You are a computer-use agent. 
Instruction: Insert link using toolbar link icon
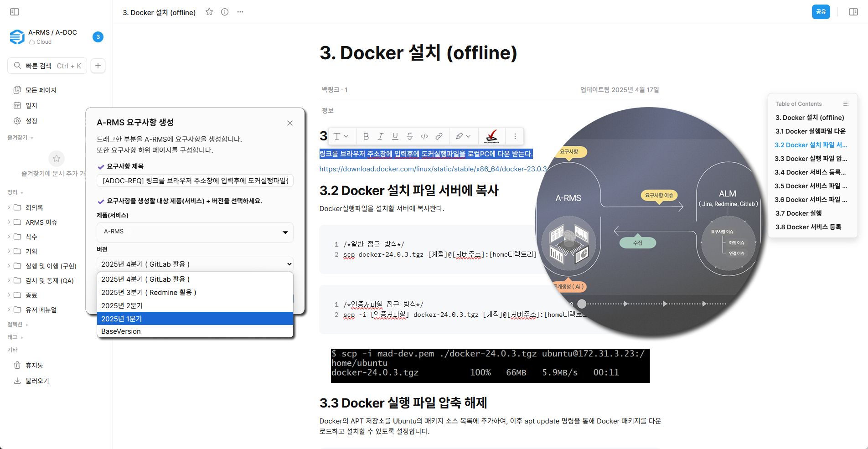pyautogui.click(x=439, y=136)
